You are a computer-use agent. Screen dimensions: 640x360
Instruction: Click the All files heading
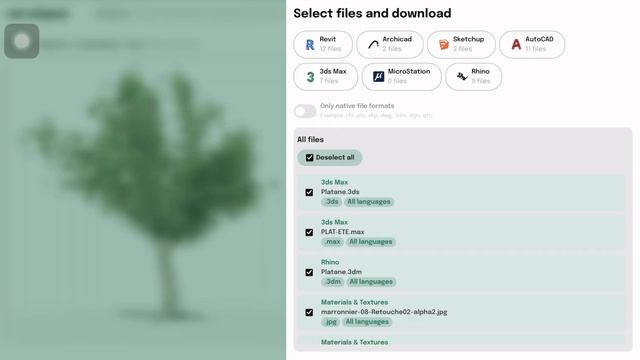[x=310, y=140]
